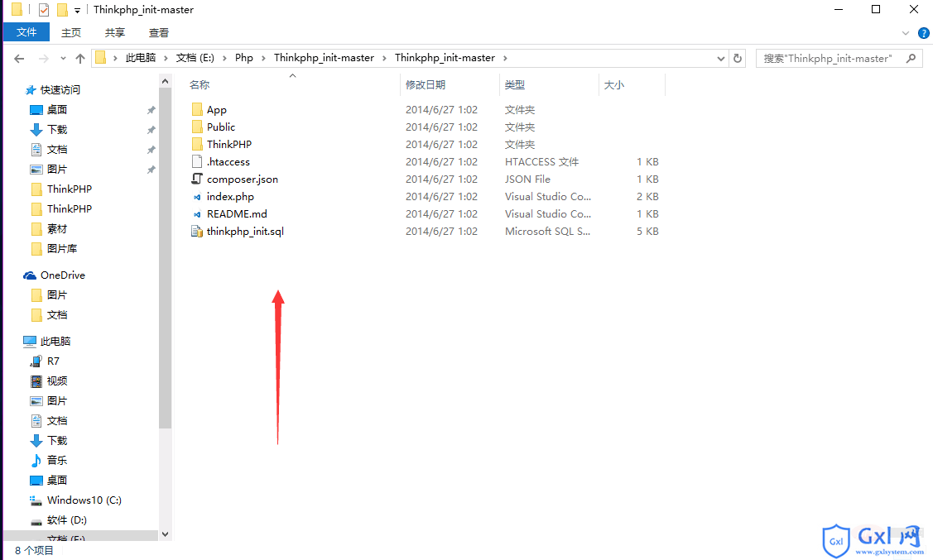Open the 图片库 folder in navigation pane
The width and height of the screenshot is (933, 560).
click(x=62, y=248)
